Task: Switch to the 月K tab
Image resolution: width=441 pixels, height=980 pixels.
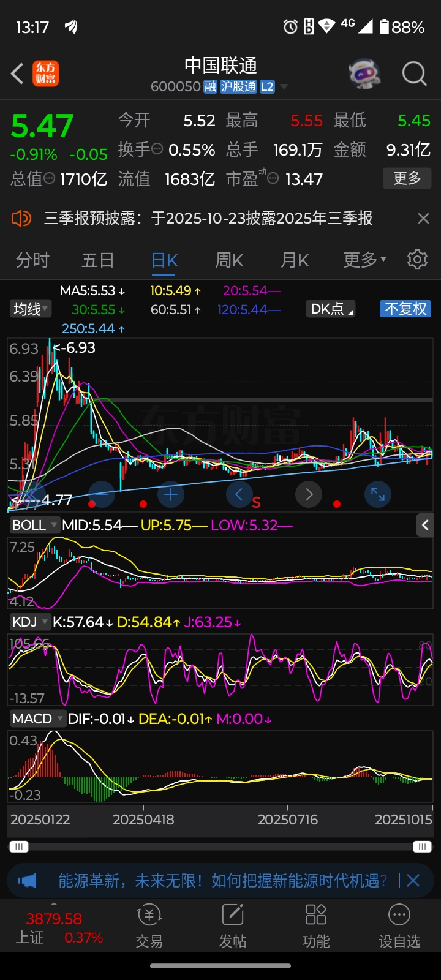Action: [x=295, y=260]
